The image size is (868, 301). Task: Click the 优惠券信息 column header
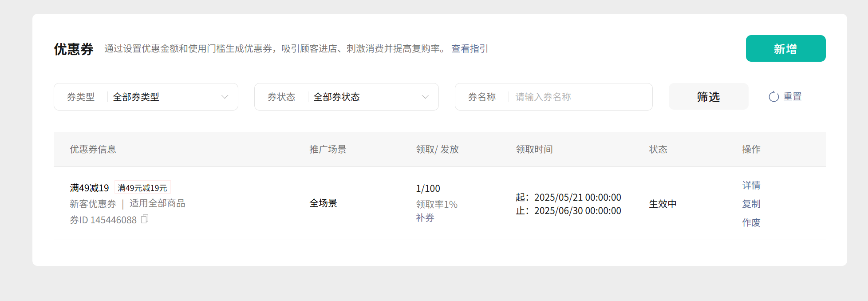(93, 149)
